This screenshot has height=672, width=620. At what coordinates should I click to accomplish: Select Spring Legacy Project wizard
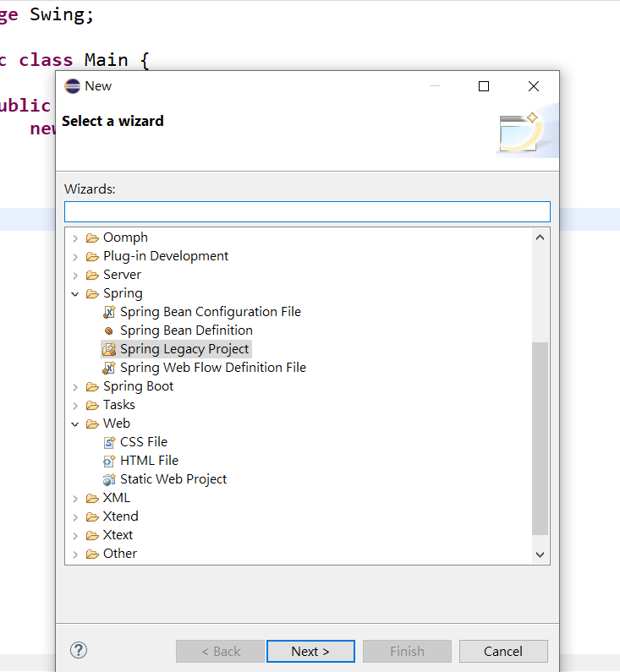pos(184,349)
